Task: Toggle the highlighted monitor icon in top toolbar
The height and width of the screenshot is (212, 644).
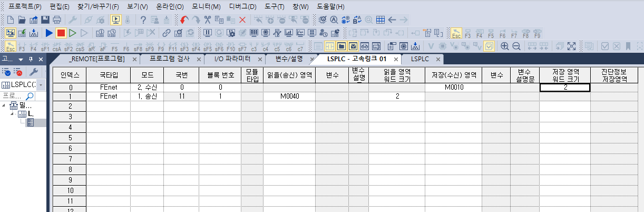Action: [x=115, y=20]
